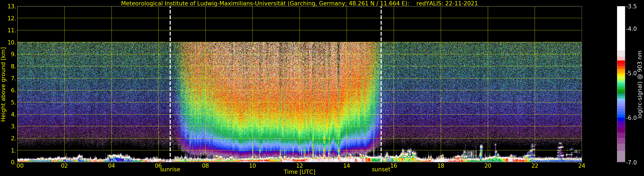The width and height of the screenshot is (644, 176).
Task: Click the x-axis tick label '18'
Action: coord(441,166)
